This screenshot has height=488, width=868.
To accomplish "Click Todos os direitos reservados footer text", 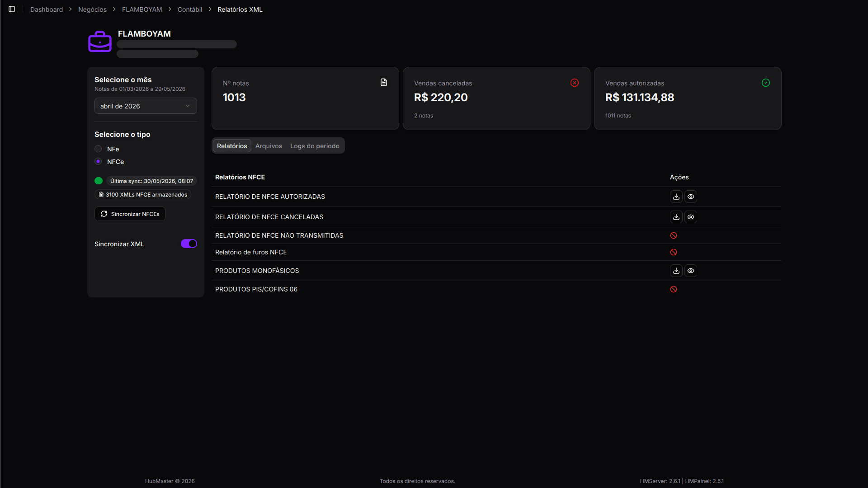I will pyautogui.click(x=417, y=481).
